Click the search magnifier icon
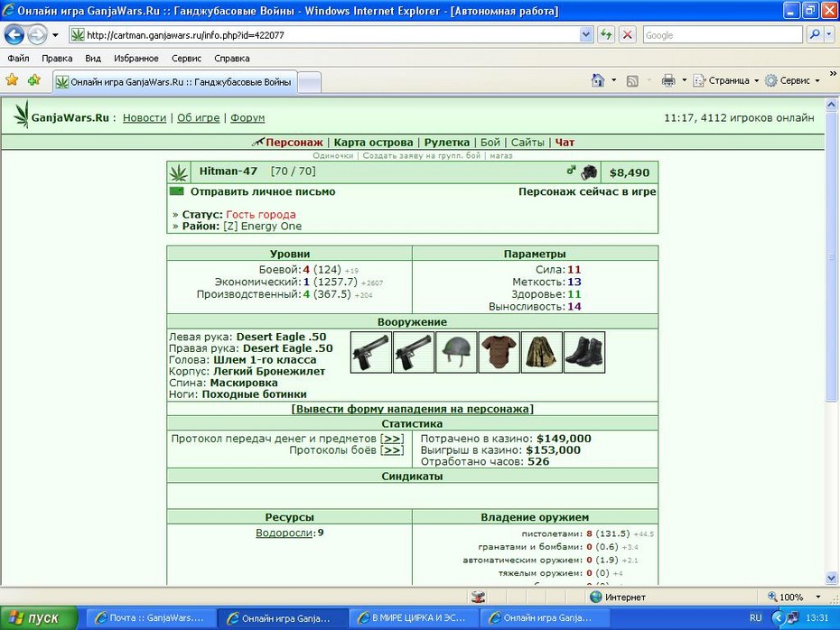Image resolution: width=840 pixels, height=630 pixels. [815, 35]
